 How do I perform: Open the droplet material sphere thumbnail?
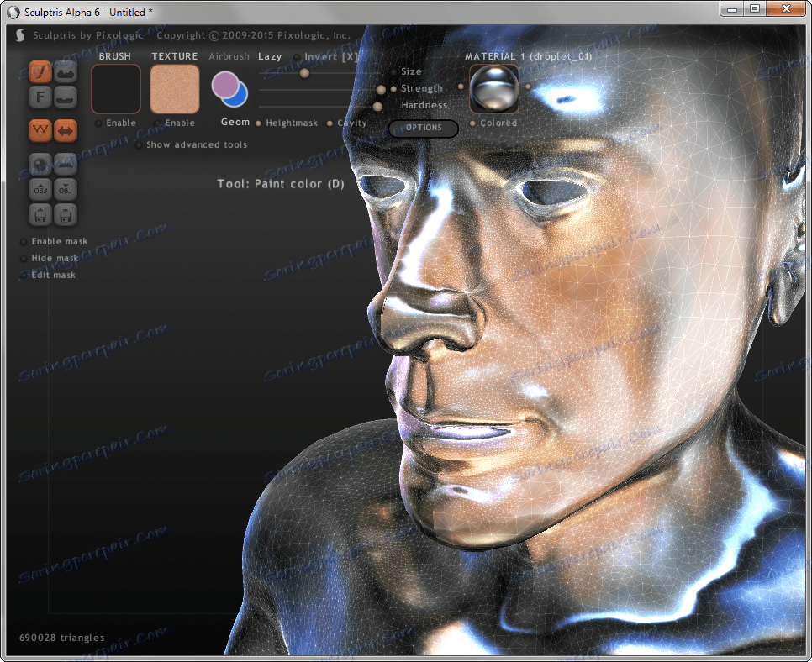[493, 88]
